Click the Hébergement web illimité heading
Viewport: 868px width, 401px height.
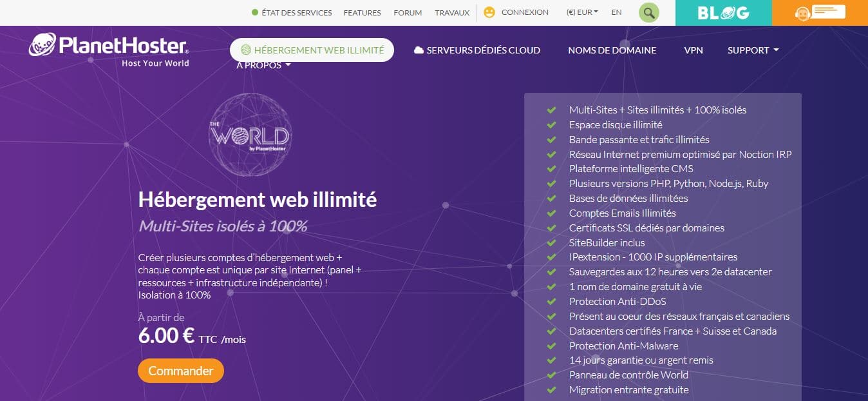(258, 200)
